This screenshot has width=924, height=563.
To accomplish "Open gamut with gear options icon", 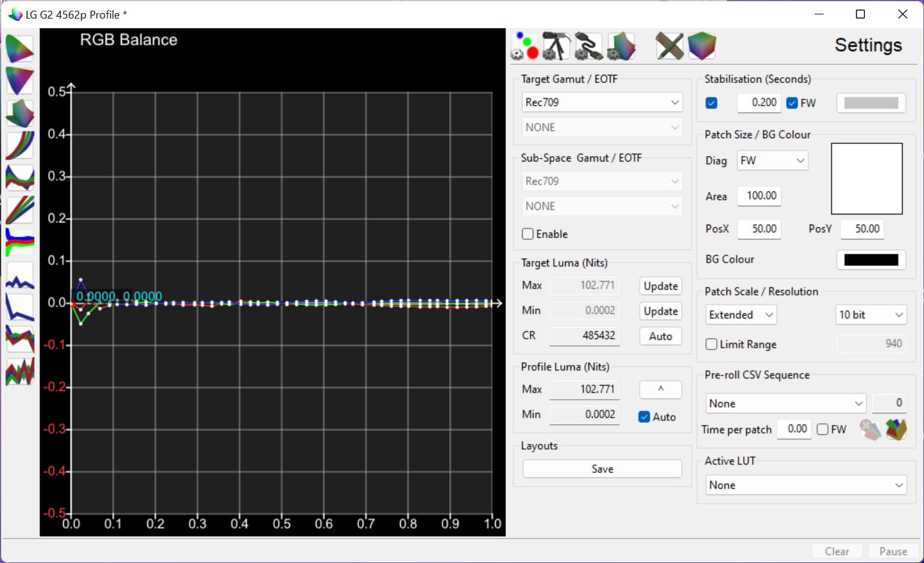I will tap(621, 46).
